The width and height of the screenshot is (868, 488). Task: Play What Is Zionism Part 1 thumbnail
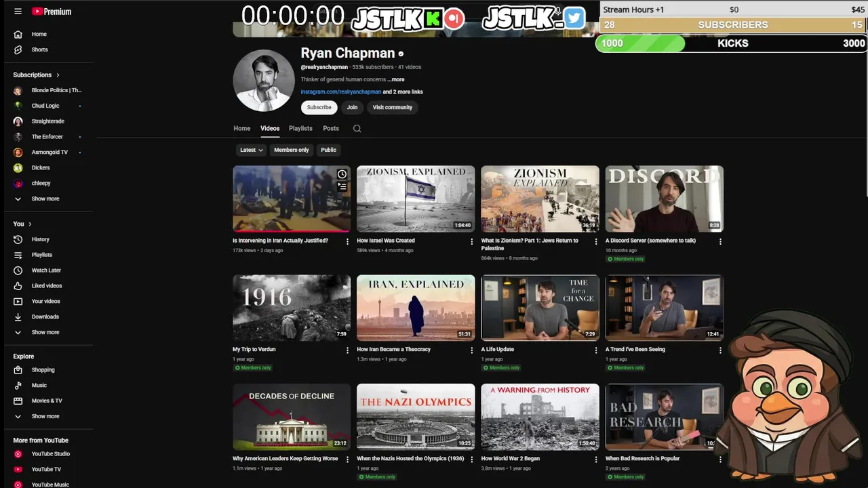point(540,199)
